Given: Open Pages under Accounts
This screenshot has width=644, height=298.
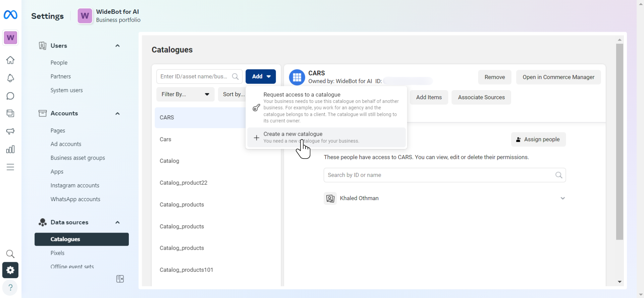Looking at the screenshot, I should tap(58, 130).
